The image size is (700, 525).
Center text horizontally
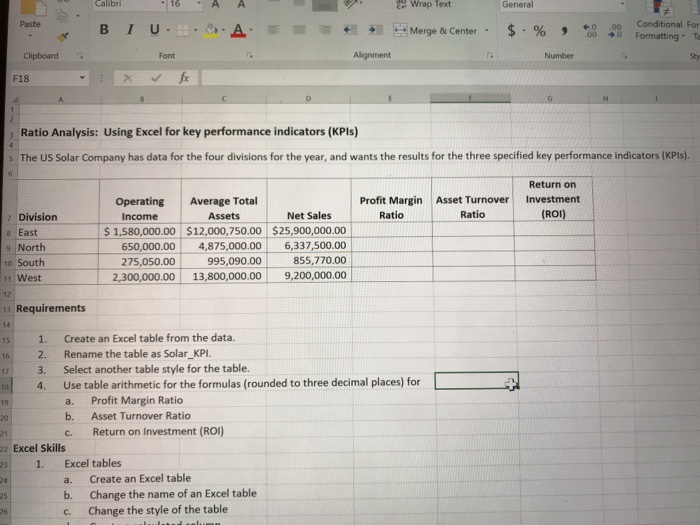coord(299,30)
